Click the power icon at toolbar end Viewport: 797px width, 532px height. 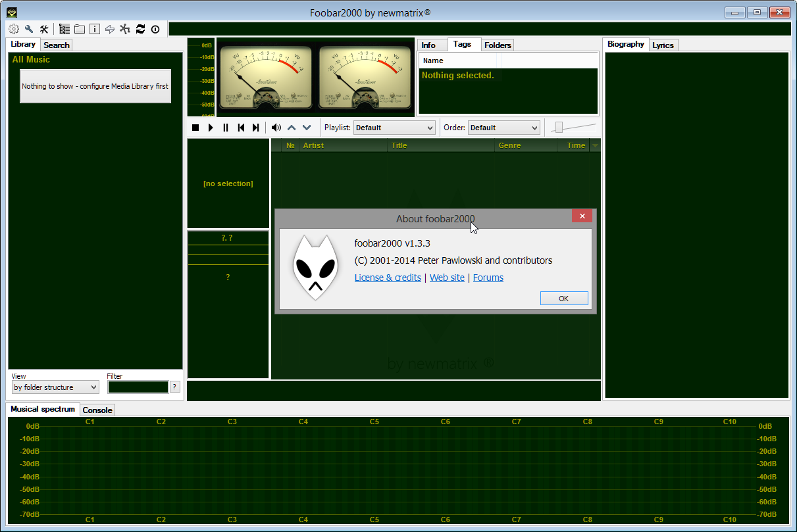(155, 29)
